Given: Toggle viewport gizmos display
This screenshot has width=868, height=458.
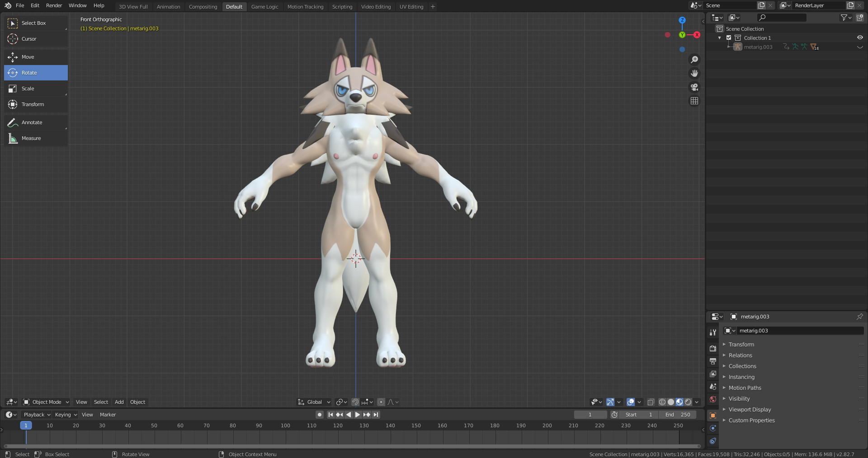Looking at the screenshot, I should click(x=610, y=402).
